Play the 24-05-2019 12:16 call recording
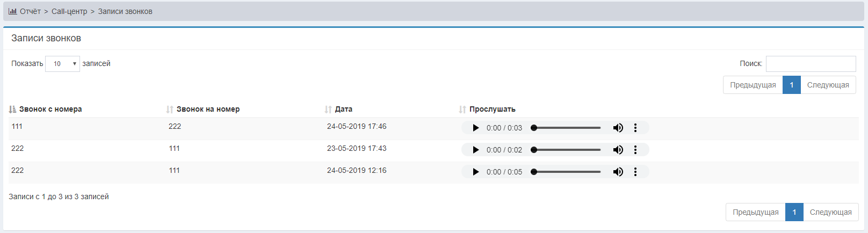Image resolution: width=868 pixels, height=233 pixels. 475,172
